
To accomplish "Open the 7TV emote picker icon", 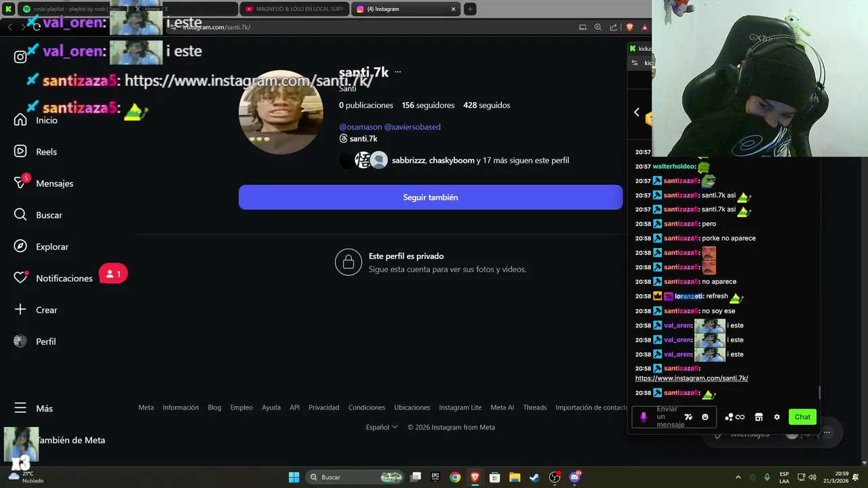I will click(x=688, y=417).
